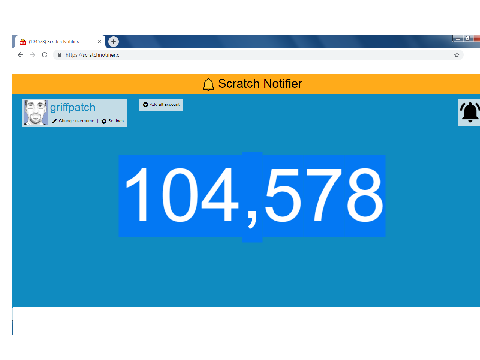
Task: Click the circle-icon link in griffpatch card
Action: (113, 121)
